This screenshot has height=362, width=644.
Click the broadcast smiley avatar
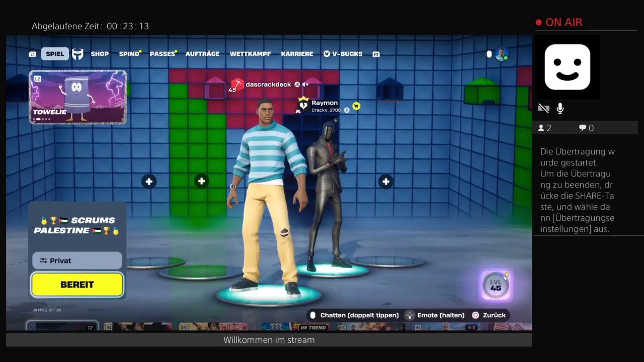567,67
